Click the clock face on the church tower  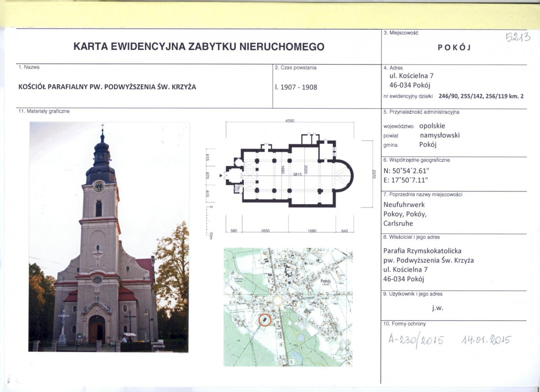tap(99, 187)
